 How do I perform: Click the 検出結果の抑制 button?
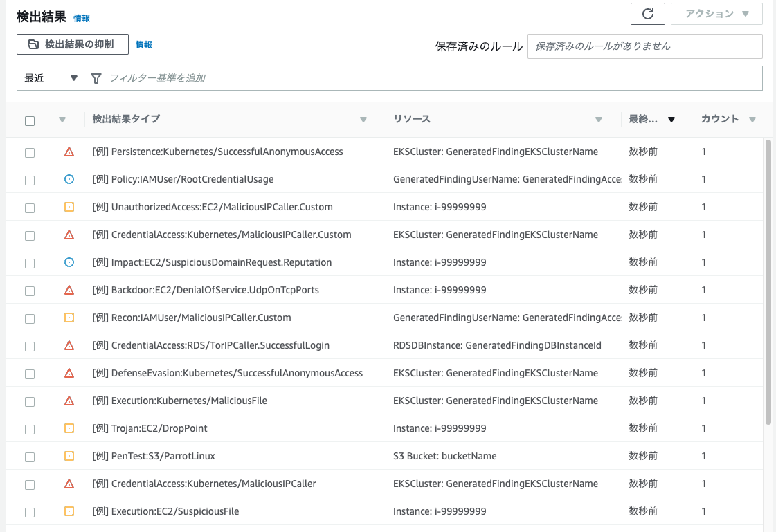tap(73, 44)
